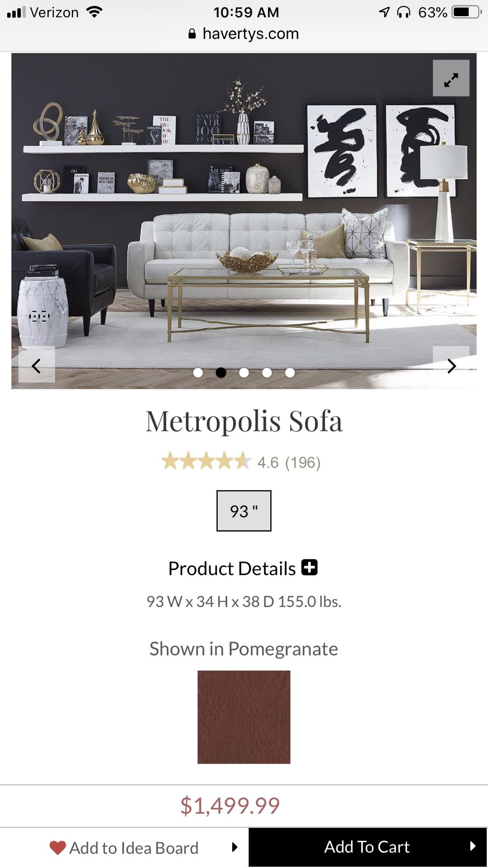The image size is (488, 868).
Task: Tap the last carousel dot indicator
Action: (289, 372)
